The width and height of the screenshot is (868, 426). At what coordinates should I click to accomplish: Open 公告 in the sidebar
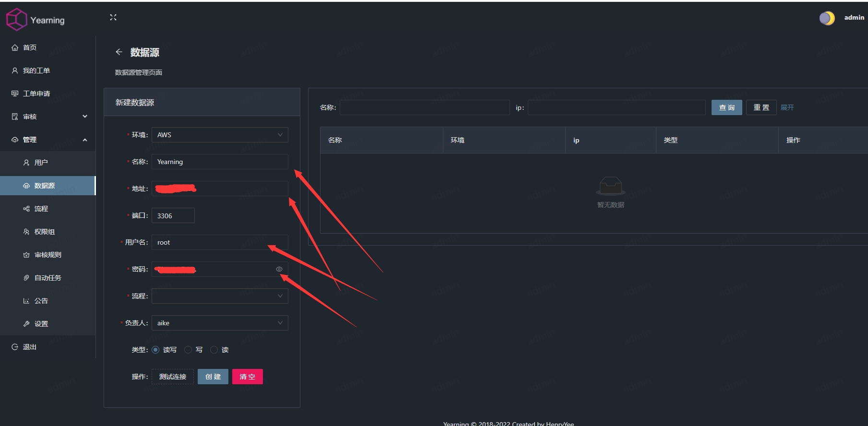[x=48, y=301]
